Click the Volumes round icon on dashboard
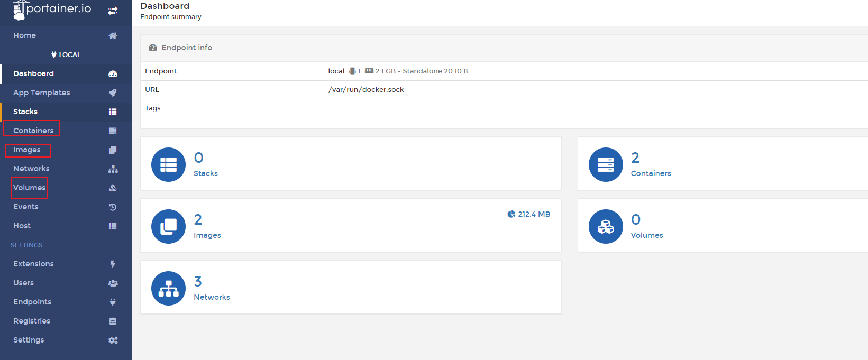The width and height of the screenshot is (868, 360). (606, 226)
